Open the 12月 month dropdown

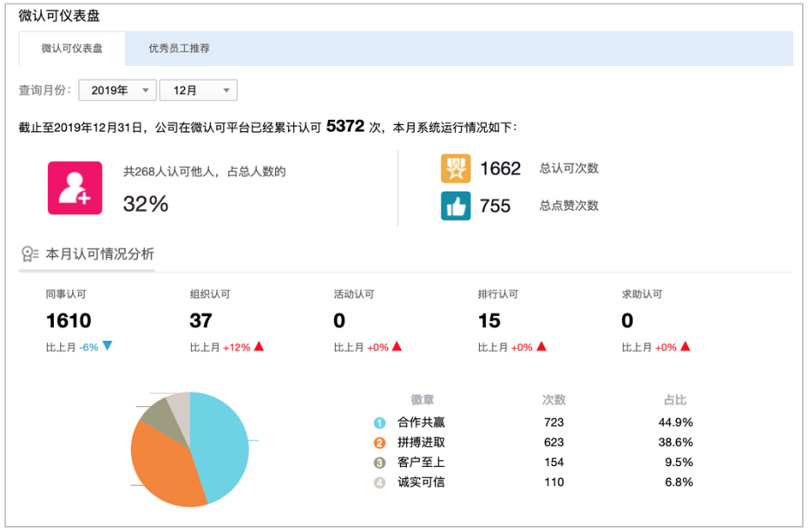click(199, 90)
